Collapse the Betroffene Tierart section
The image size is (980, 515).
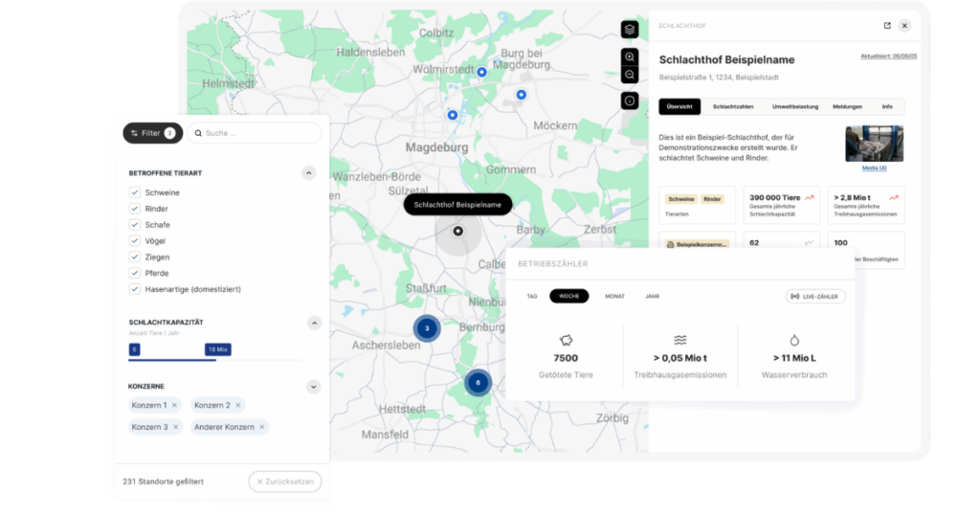[x=309, y=173]
